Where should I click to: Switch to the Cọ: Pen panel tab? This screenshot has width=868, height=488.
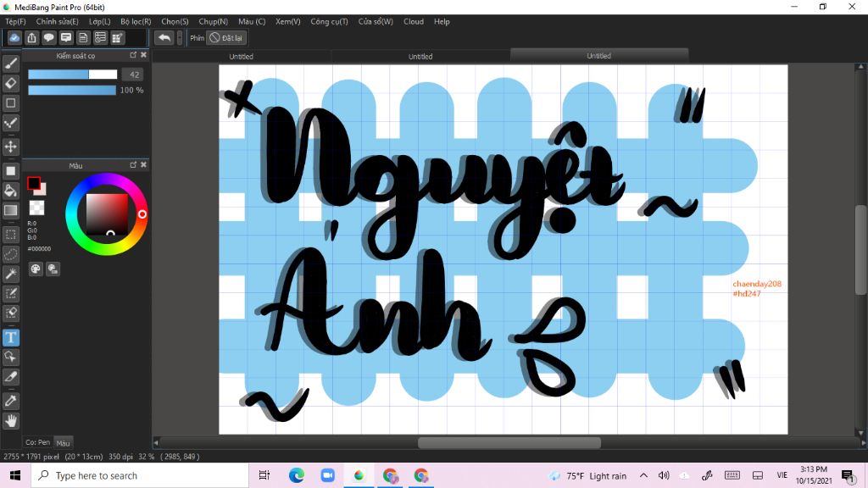coord(37,442)
